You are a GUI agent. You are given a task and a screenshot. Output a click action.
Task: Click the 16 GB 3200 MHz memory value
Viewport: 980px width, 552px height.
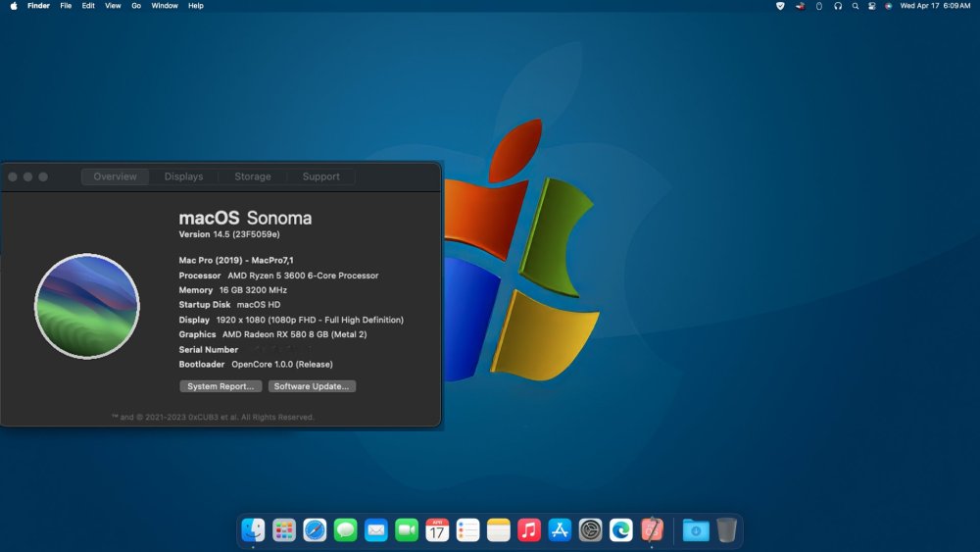(253, 290)
